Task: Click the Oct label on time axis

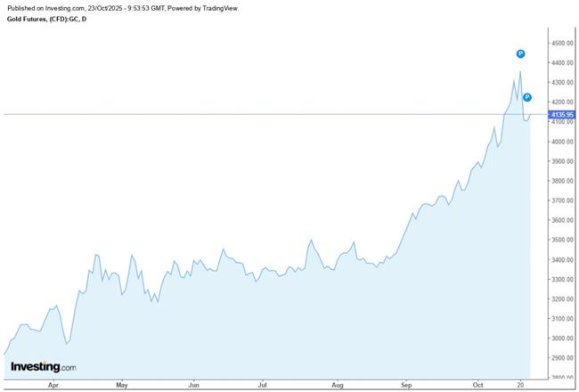Action: [x=477, y=386]
